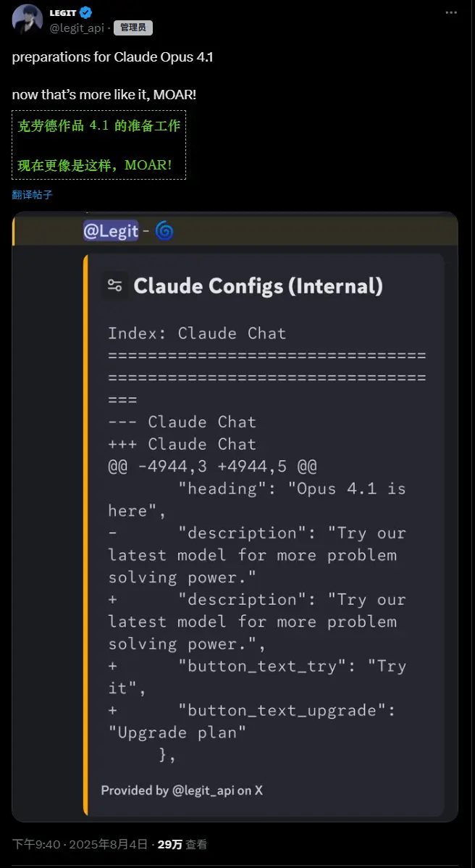Click the 2025年8月4日 post date
Viewport: 475px width, 868px height.
tap(110, 844)
